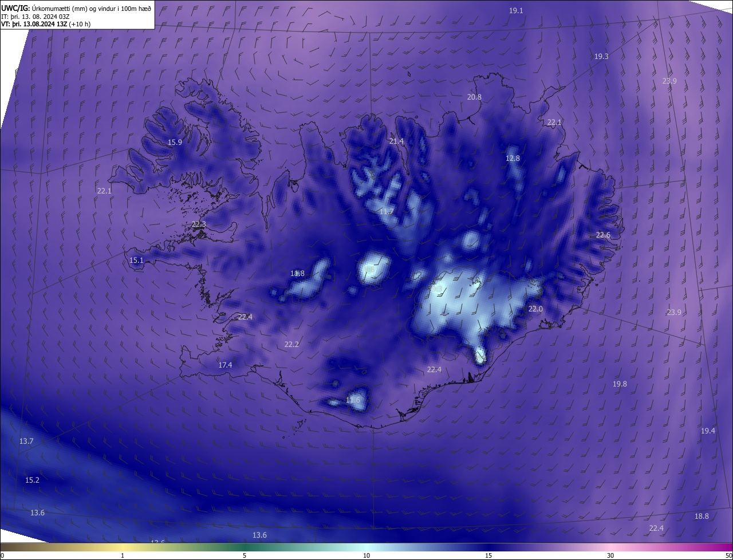Click the 22.2 value label
Viewport: 733px width, 560px height.
[291, 345]
